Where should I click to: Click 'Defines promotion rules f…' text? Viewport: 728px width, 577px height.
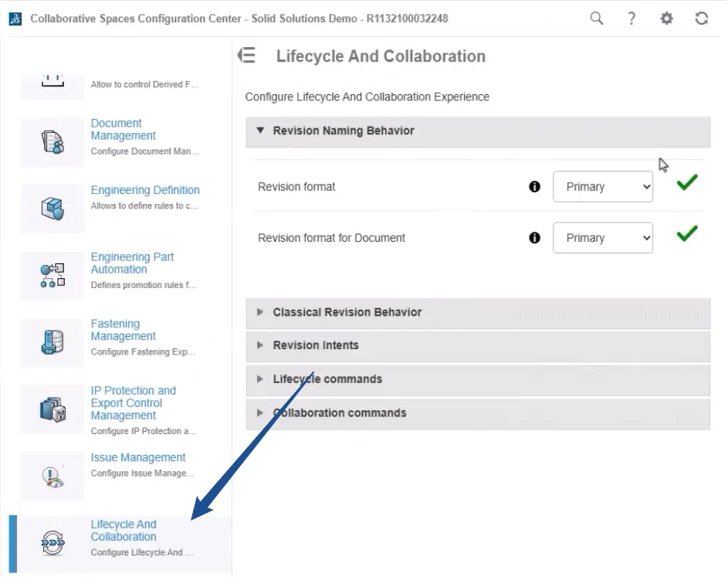coord(144,285)
